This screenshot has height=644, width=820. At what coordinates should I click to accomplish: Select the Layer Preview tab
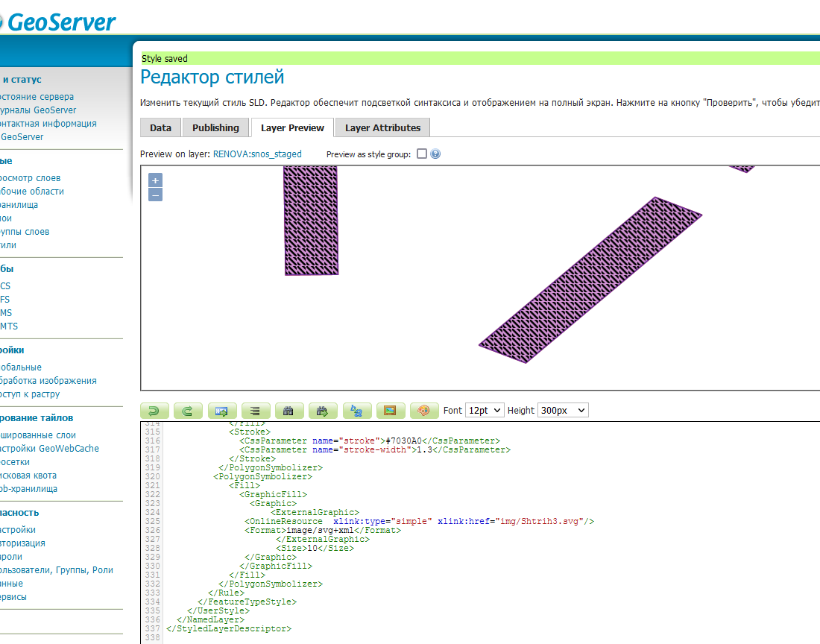point(292,127)
